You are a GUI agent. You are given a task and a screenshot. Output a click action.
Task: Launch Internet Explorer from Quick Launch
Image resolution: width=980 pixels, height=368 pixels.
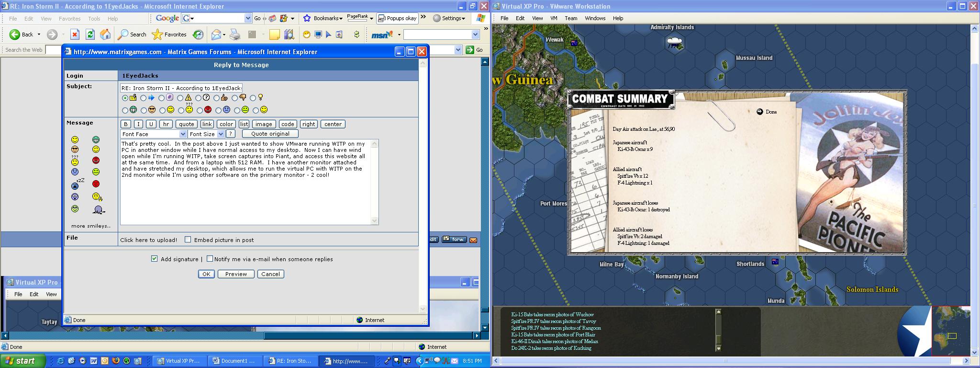60,361
